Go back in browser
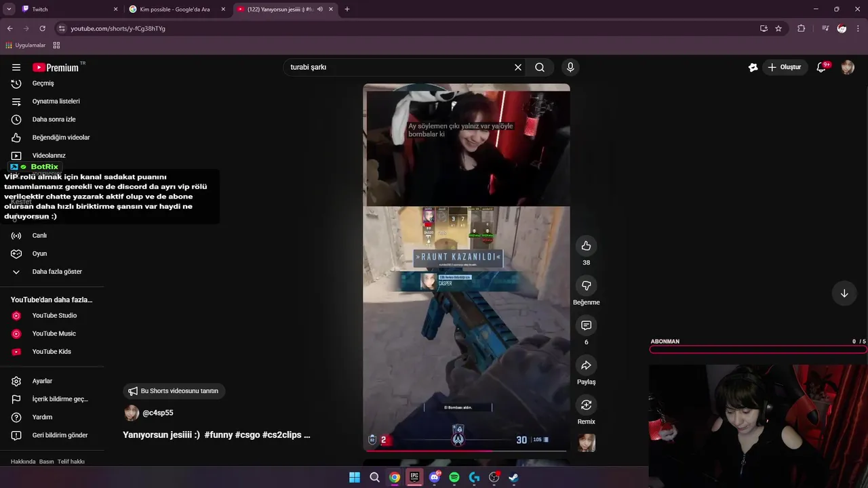Screen dimensions: 868x488 point(9,28)
